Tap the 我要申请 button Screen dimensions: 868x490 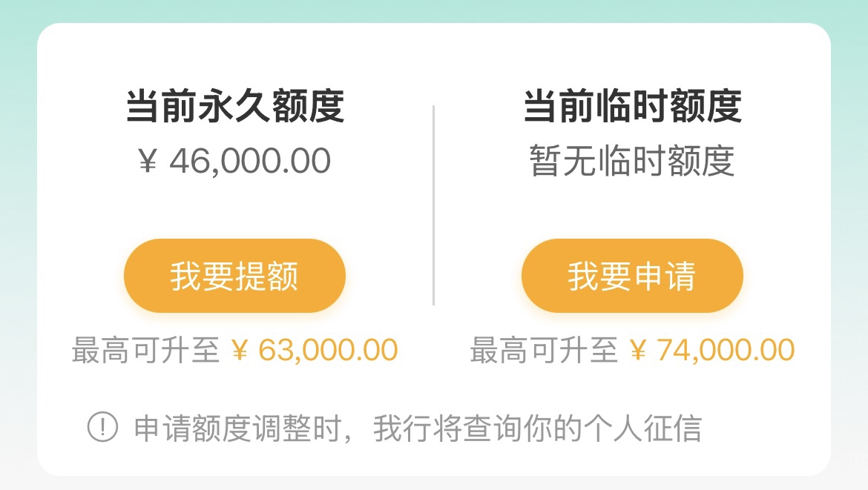click(632, 276)
